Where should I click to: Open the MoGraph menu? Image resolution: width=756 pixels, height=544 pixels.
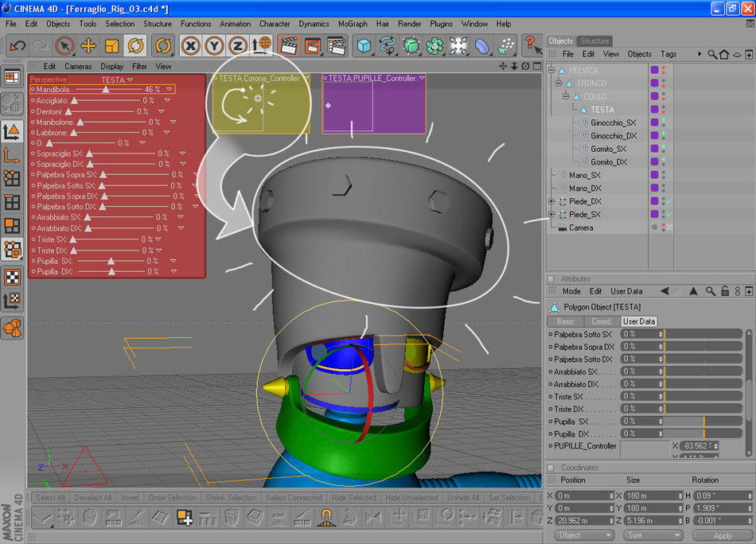[353, 24]
